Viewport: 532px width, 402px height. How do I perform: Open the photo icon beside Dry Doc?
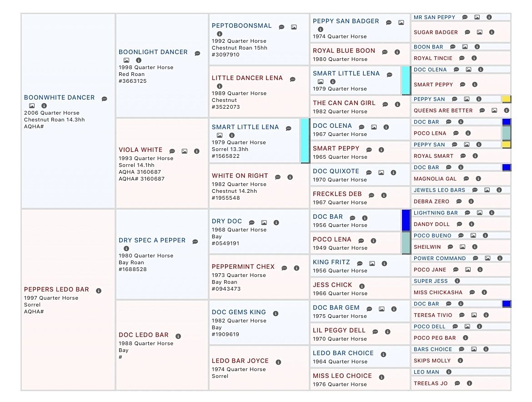(x=264, y=223)
